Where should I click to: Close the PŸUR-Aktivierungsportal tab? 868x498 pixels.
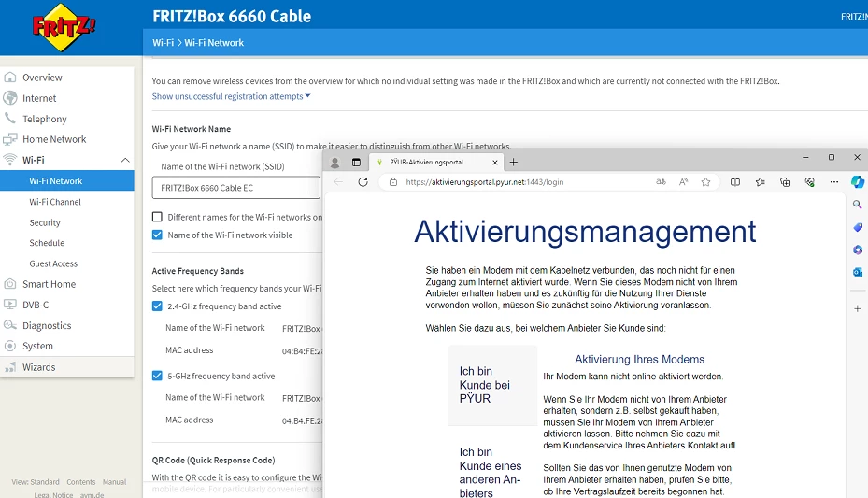495,163
